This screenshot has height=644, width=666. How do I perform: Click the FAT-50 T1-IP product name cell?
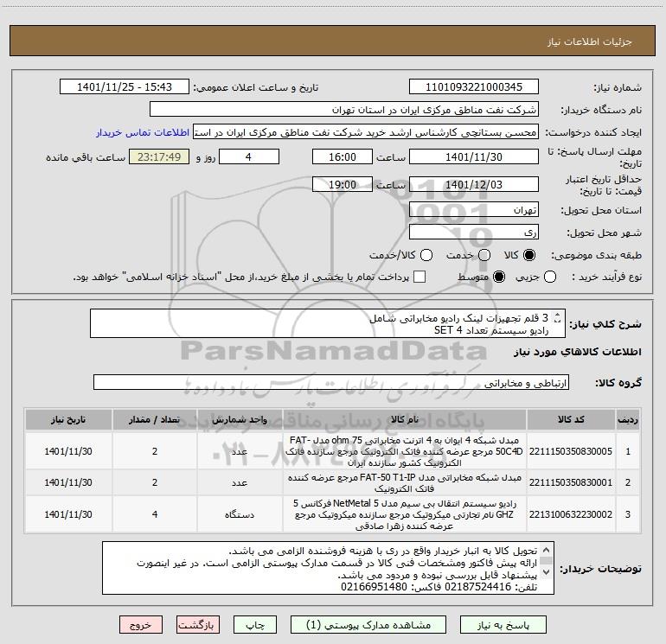(405, 482)
